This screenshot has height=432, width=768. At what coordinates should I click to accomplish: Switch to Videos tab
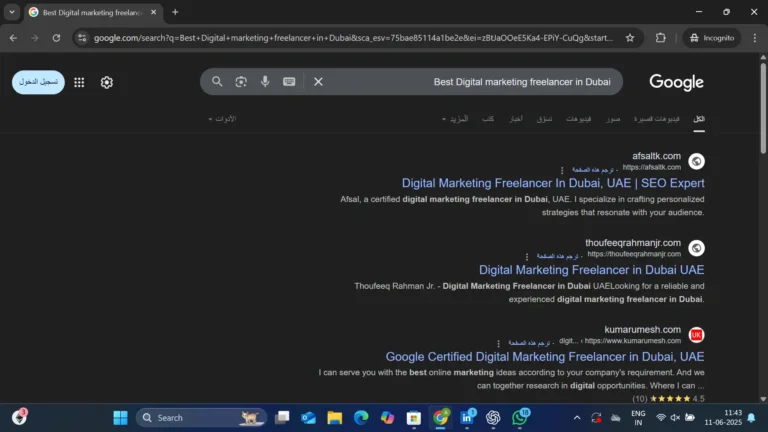578,119
